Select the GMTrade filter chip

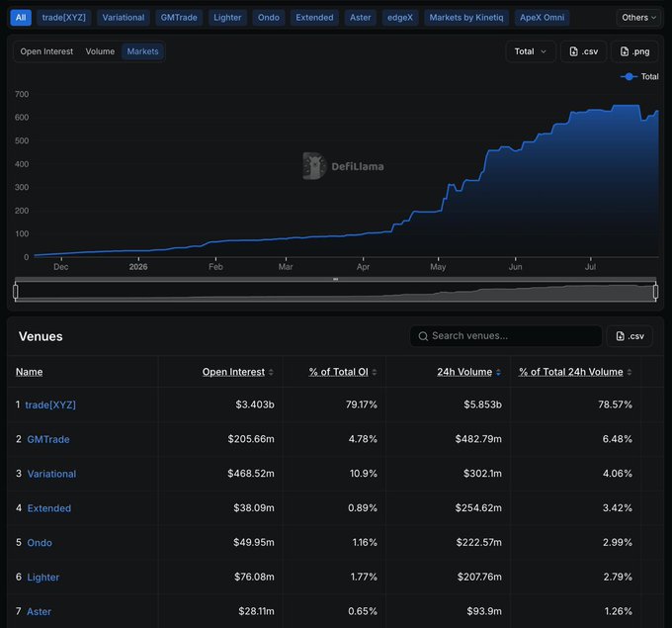tap(179, 18)
